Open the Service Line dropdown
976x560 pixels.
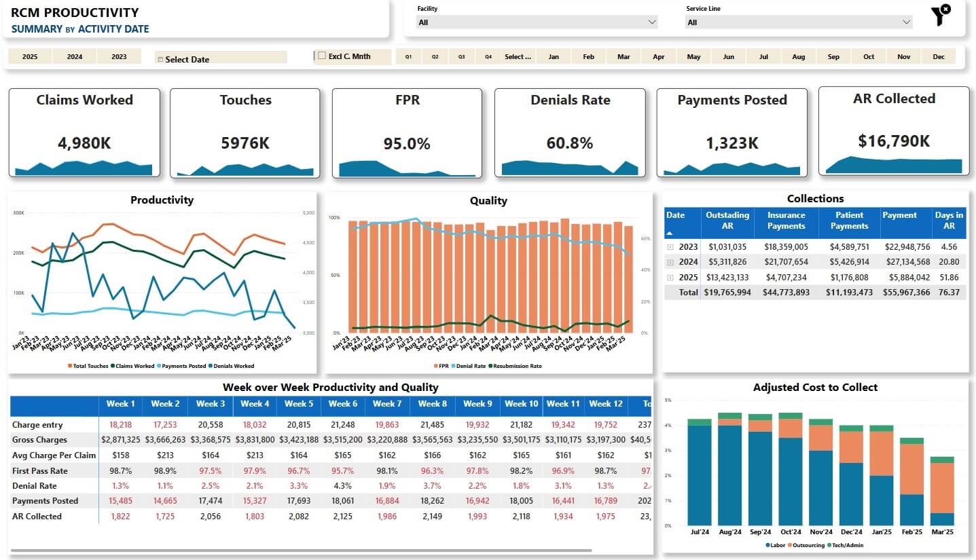pos(798,22)
